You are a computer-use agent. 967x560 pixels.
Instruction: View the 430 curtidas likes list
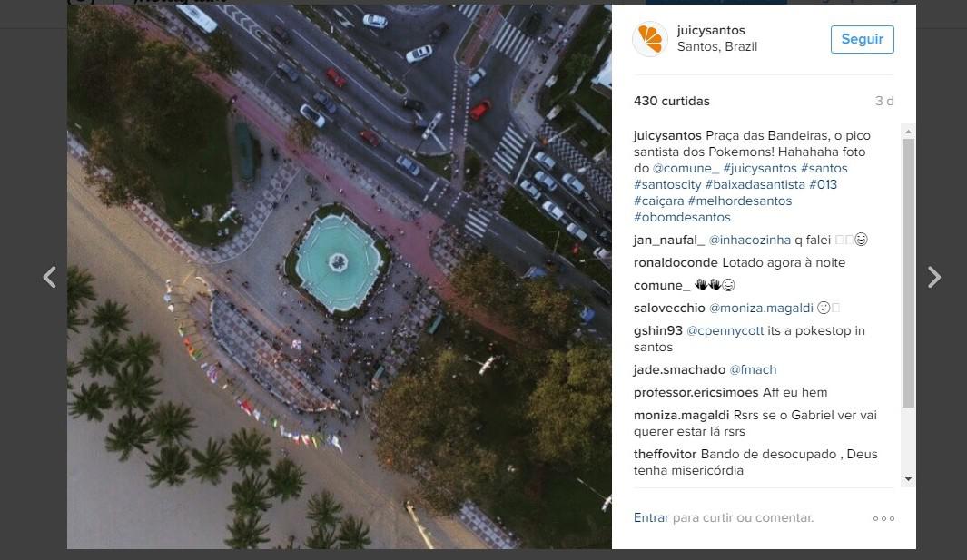[x=672, y=101]
